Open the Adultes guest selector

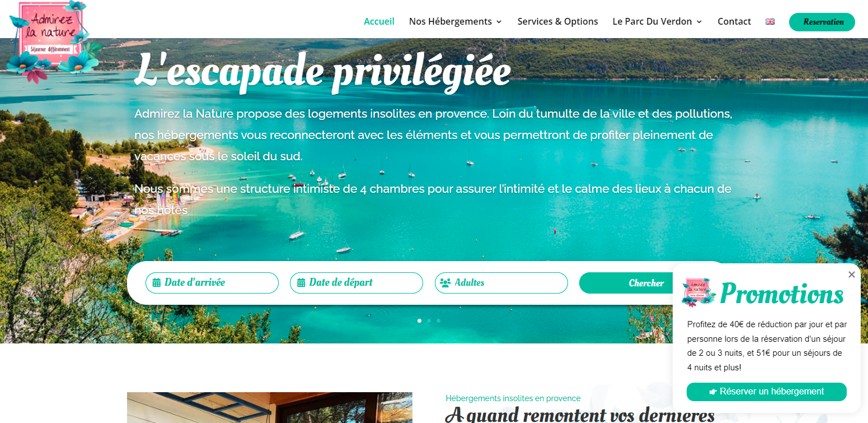coord(501,283)
